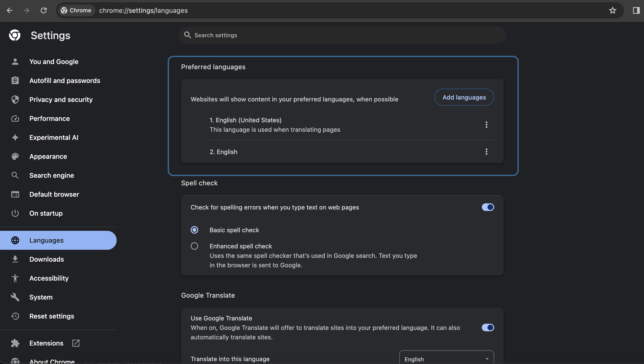Open three-dot menu for second English entry
The height and width of the screenshot is (364, 644).
click(486, 152)
